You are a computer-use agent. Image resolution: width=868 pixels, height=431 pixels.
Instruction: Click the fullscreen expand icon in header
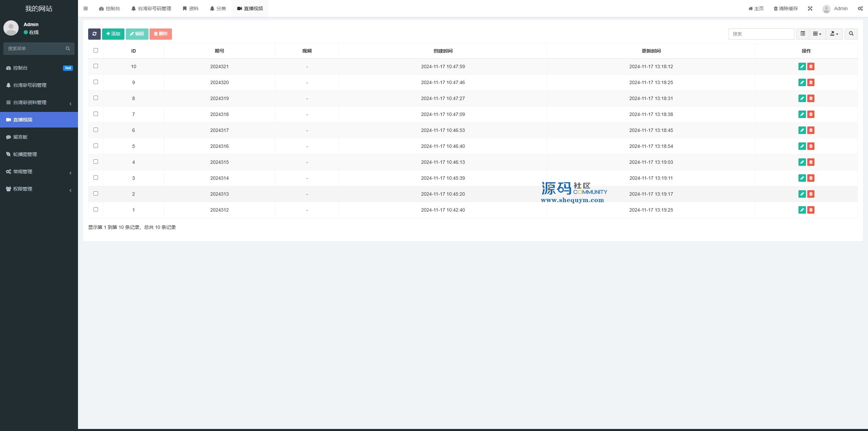810,8
